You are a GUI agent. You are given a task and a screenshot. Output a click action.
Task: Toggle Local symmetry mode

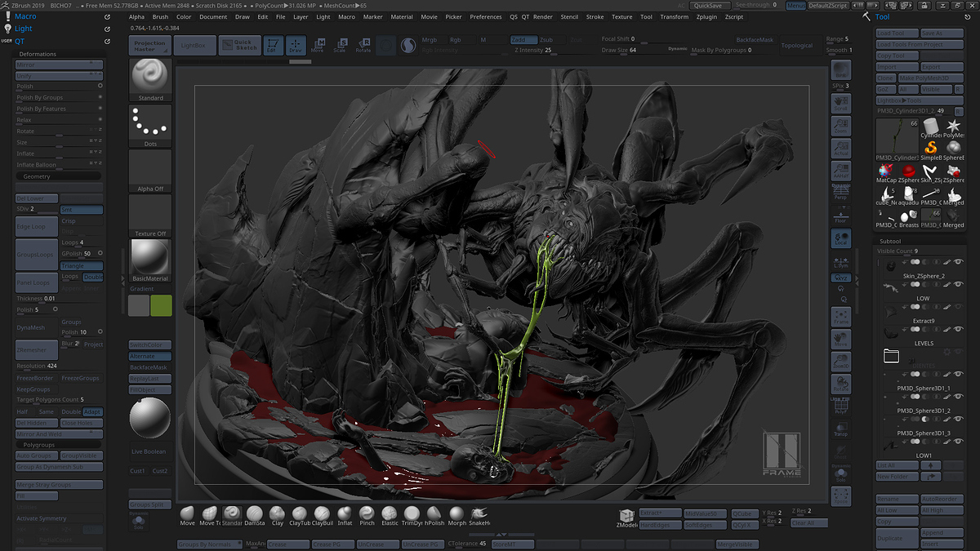point(840,238)
